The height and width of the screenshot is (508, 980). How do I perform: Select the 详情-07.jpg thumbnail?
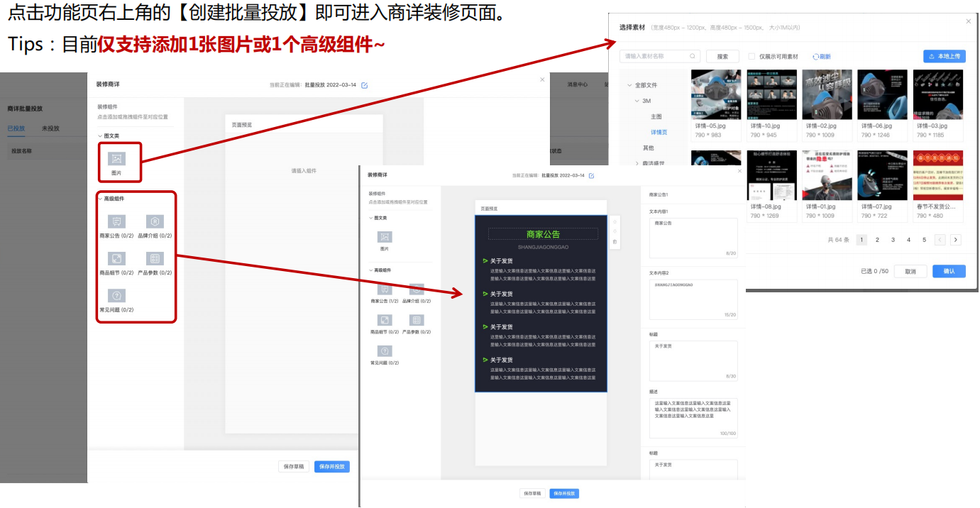coord(882,175)
